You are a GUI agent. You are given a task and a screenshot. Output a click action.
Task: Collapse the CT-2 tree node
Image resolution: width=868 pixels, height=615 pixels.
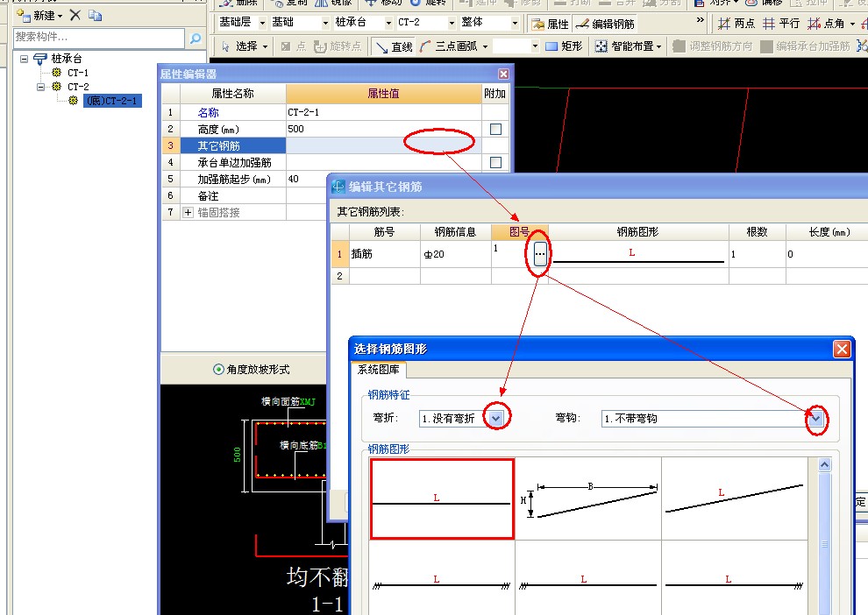click(40, 86)
